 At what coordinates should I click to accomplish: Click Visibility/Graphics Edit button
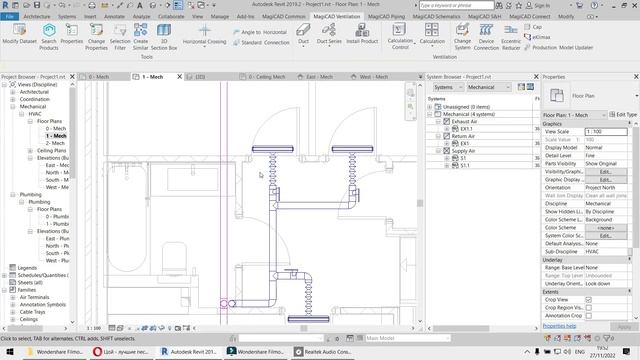pos(606,172)
